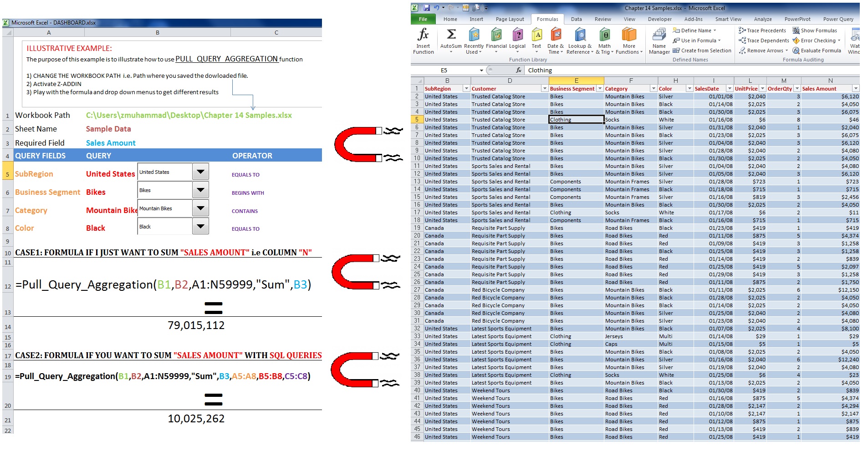Select the selected Clothing cell E5
The width and height of the screenshot is (868, 451).
click(576, 119)
